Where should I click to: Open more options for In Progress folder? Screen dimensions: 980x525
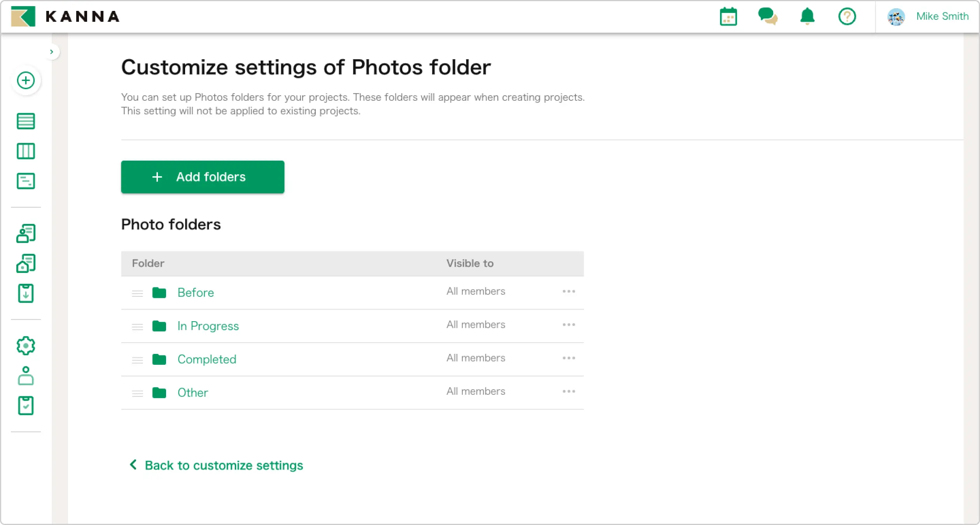569,325
